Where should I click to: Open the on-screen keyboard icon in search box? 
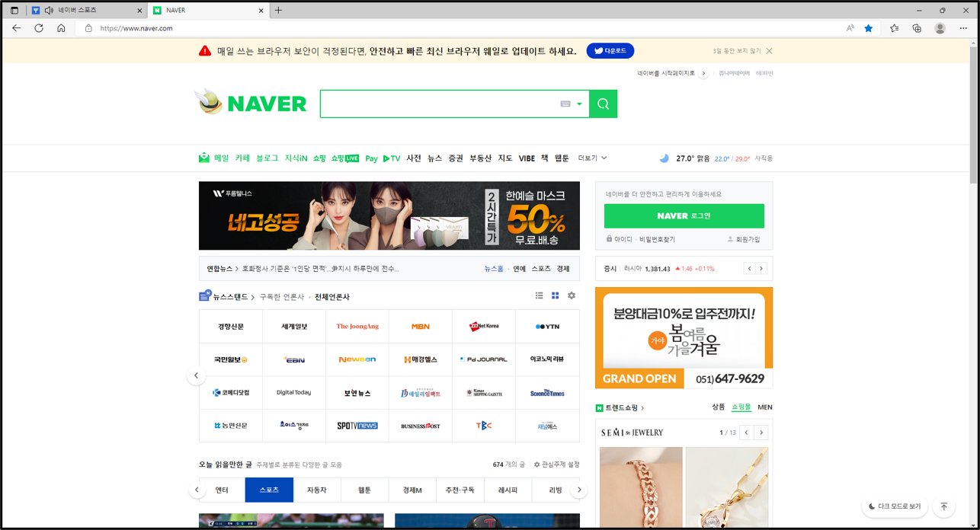point(565,104)
